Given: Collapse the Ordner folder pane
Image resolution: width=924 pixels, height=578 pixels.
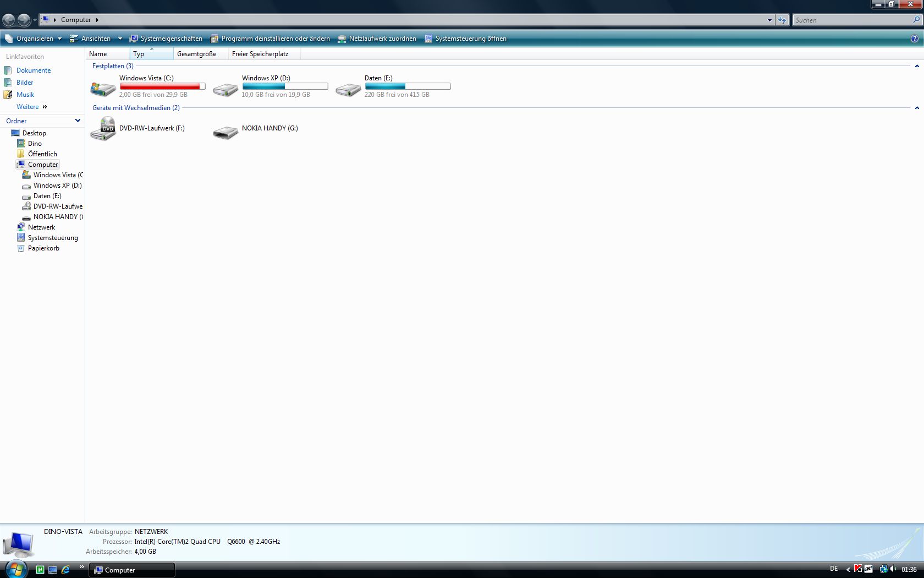Looking at the screenshot, I should pyautogui.click(x=78, y=121).
